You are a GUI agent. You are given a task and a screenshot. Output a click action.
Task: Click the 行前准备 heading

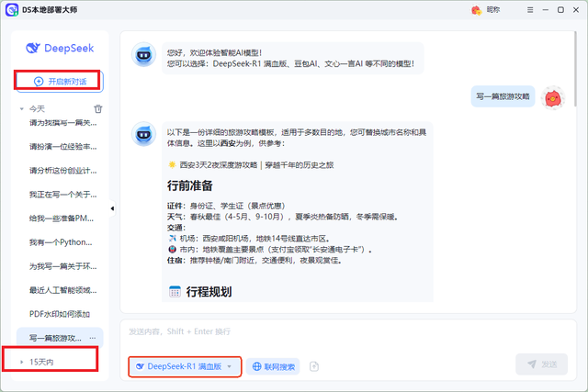coord(190,185)
